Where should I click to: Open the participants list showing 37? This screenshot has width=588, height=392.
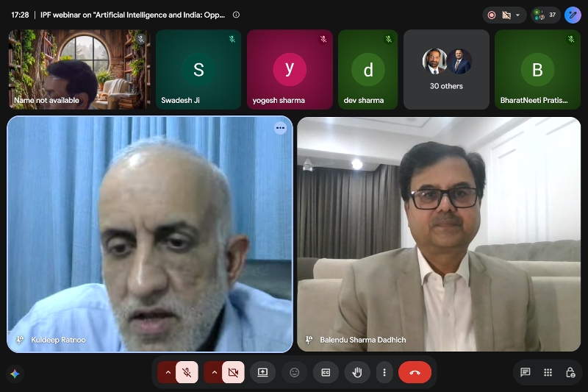(x=545, y=15)
